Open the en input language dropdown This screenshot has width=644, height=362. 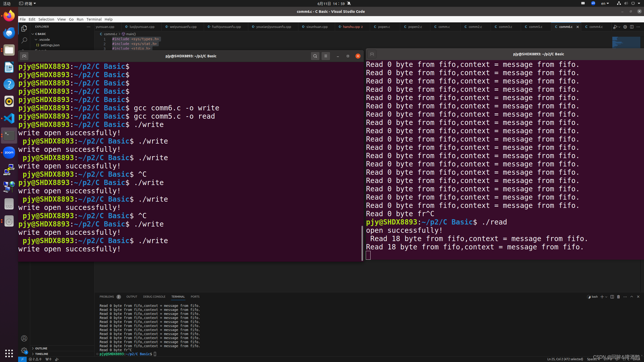[x=605, y=4]
